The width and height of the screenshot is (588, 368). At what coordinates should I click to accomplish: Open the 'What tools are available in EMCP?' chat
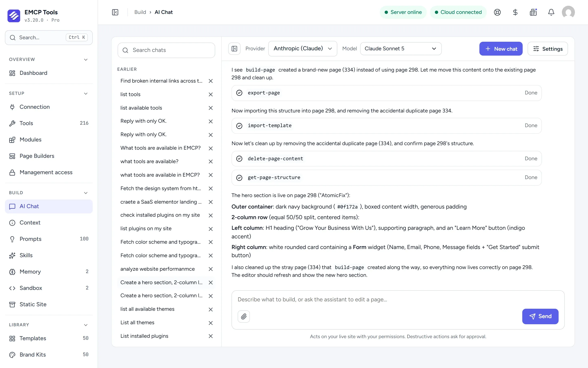pos(160,148)
